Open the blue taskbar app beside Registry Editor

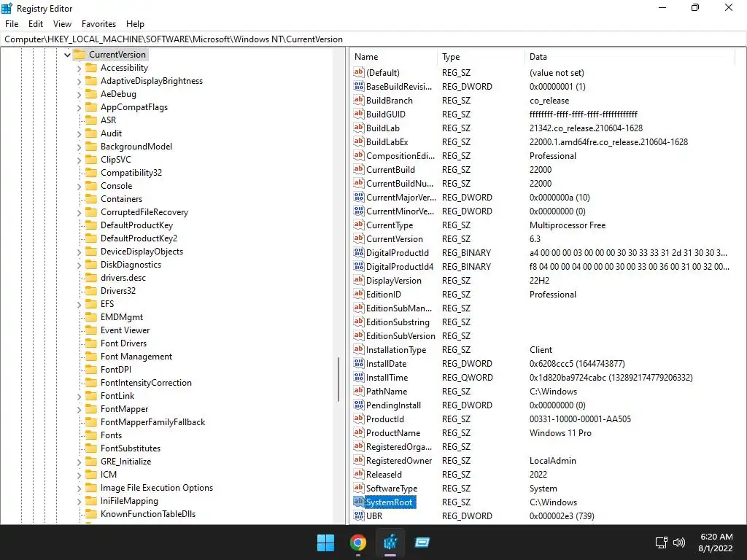[422, 542]
